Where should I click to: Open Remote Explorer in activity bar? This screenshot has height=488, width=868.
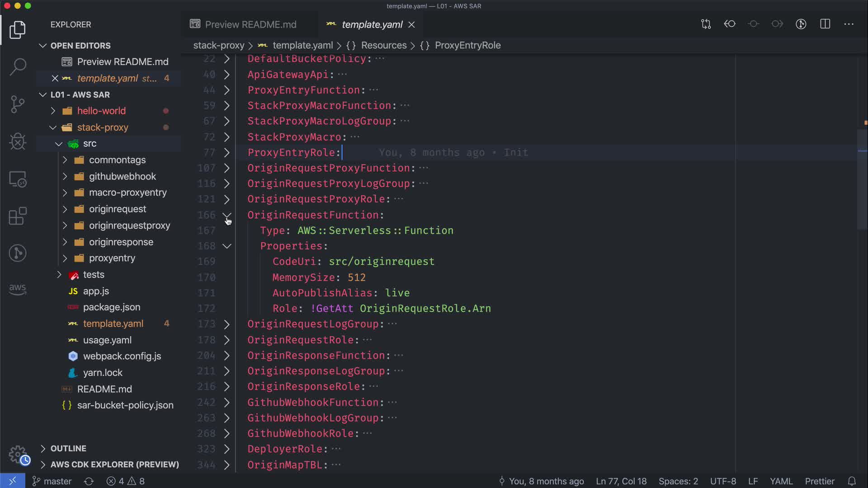[x=18, y=179]
